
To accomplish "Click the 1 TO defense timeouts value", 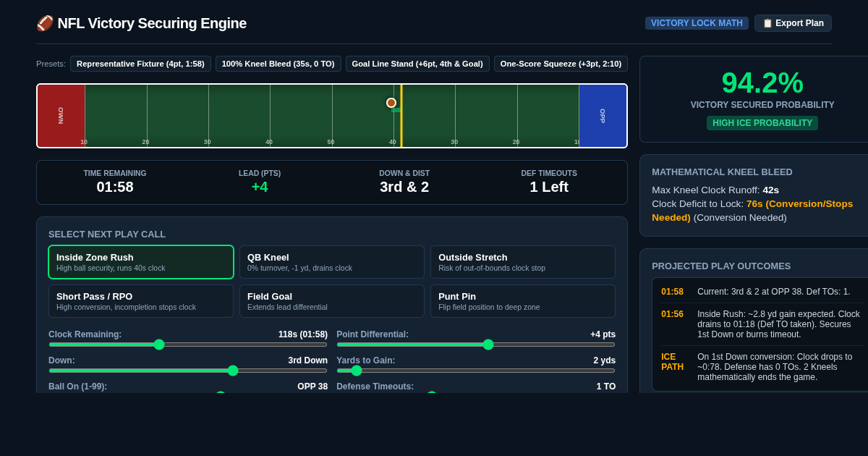I will [606, 387].
